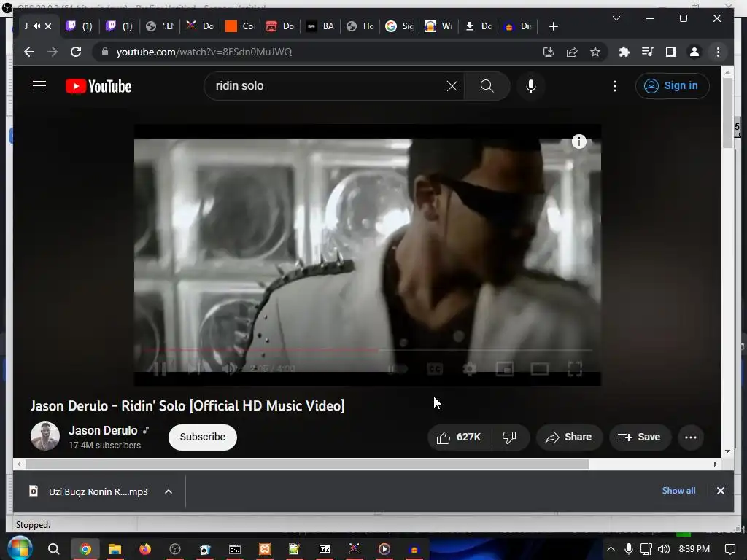The width and height of the screenshot is (747, 560).
Task: Pause the video playback
Action: (160, 368)
